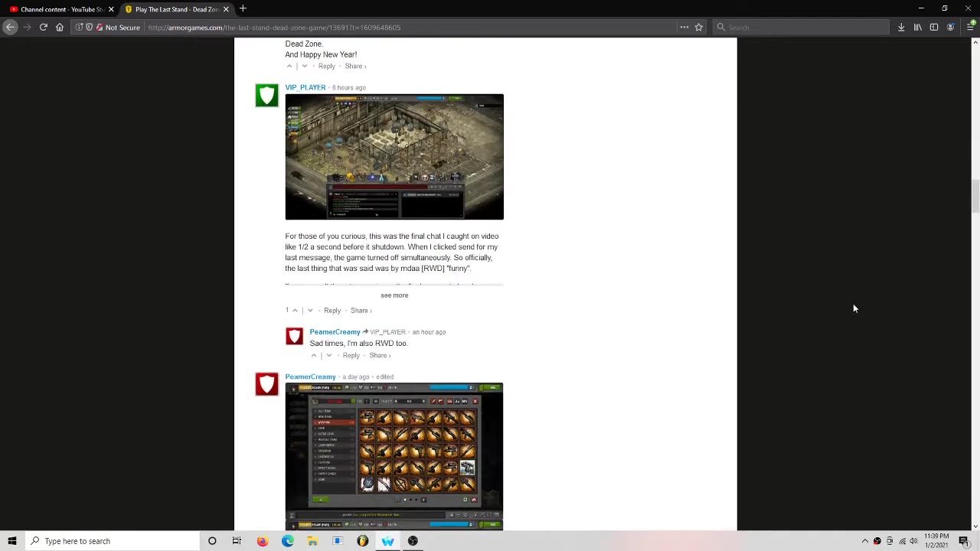Reply to VIP_PLAYER's comment
Viewport: 980px width, 551px height.
pyautogui.click(x=332, y=310)
